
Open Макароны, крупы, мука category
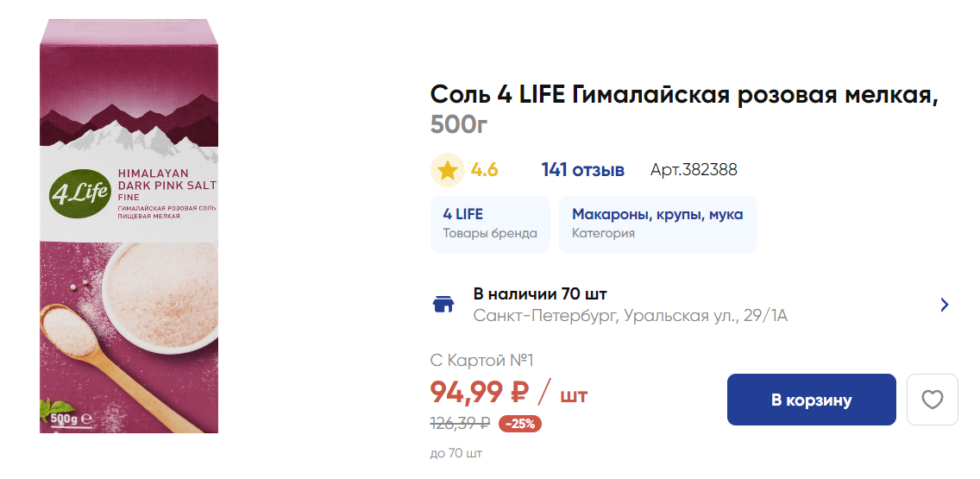coord(656,224)
